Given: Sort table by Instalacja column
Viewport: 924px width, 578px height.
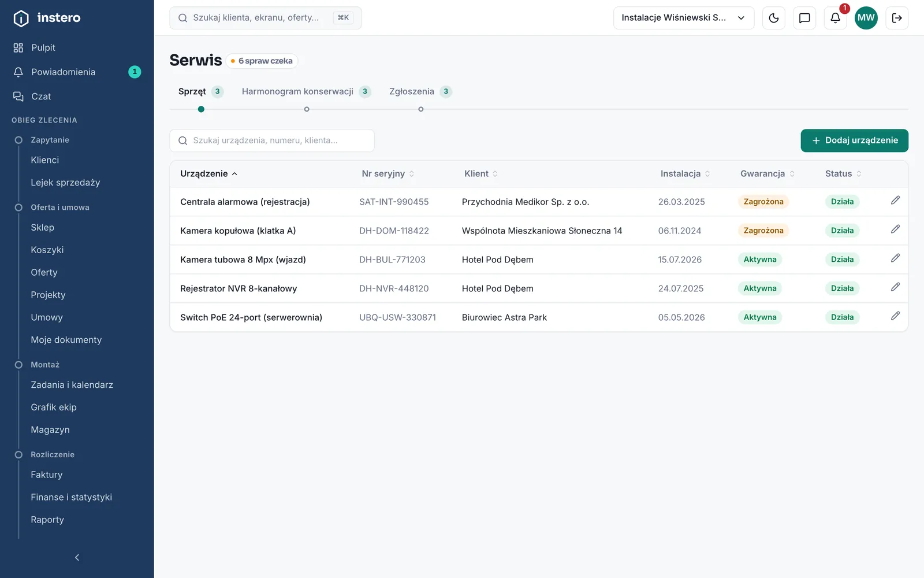Looking at the screenshot, I should point(685,174).
